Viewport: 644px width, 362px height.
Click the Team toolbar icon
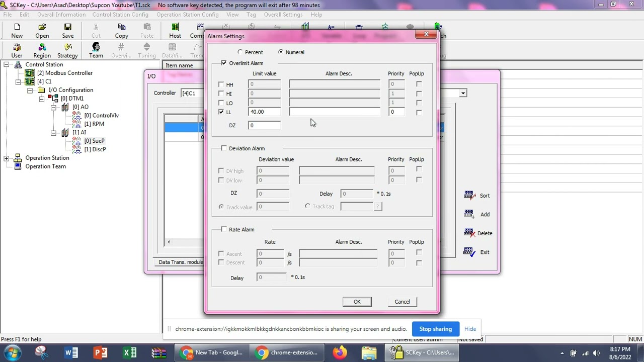96,51
